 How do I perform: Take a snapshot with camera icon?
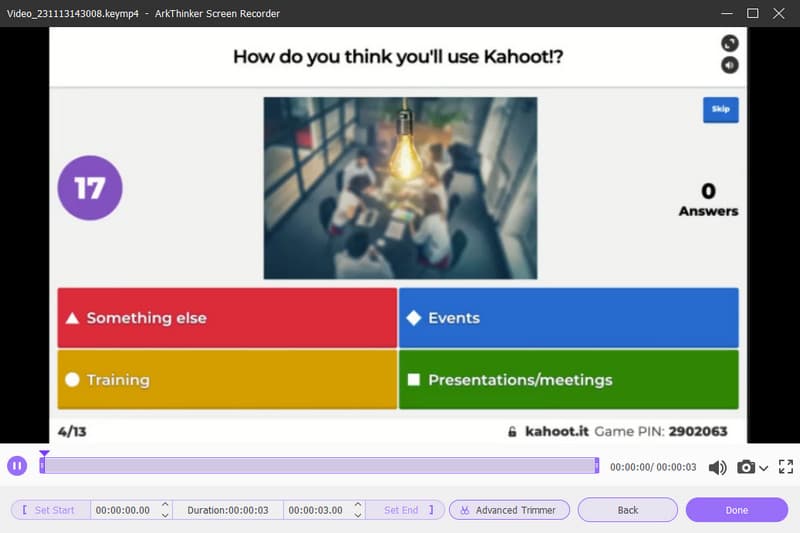click(x=745, y=467)
